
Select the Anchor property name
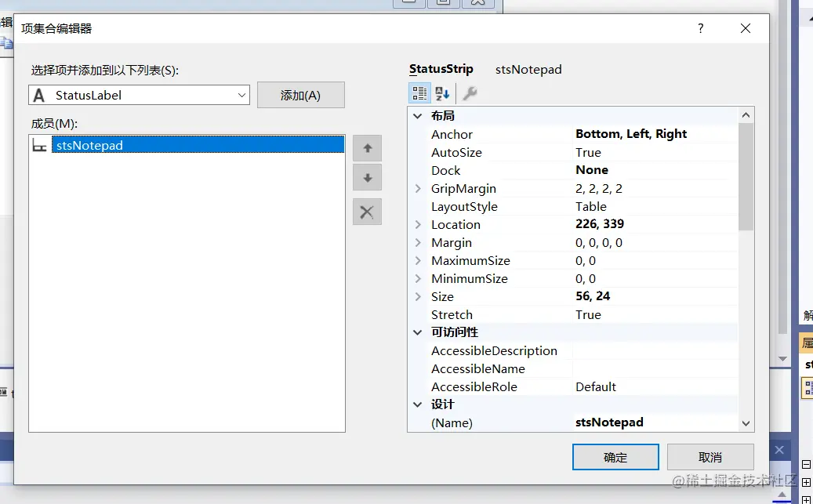[x=452, y=134]
